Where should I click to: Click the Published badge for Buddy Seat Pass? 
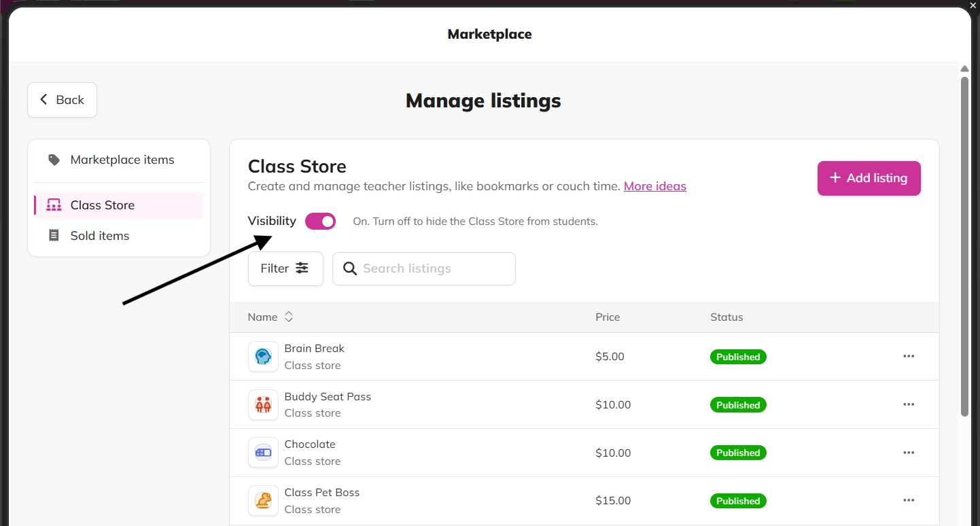[x=738, y=405]
